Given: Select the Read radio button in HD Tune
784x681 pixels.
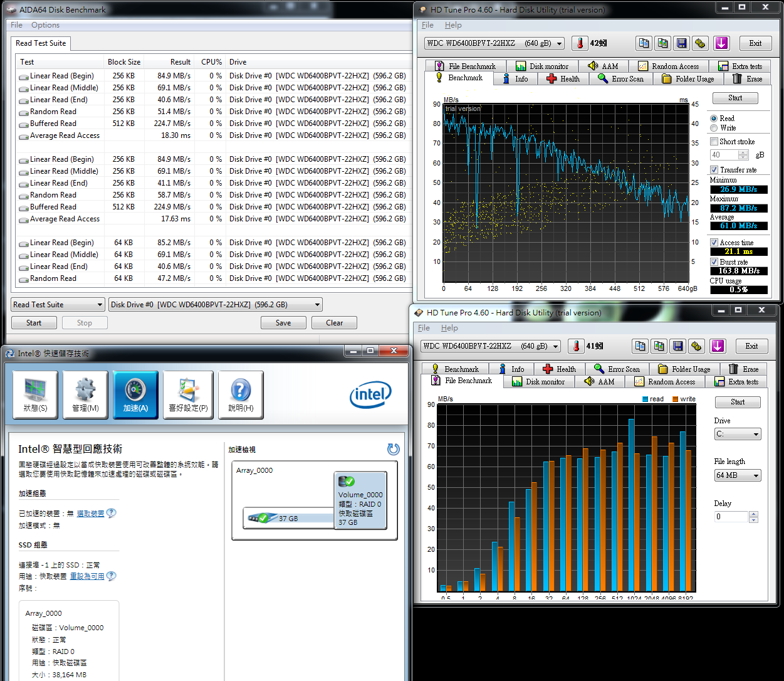Looking at the screenshot, I should (x=714, y=119).
